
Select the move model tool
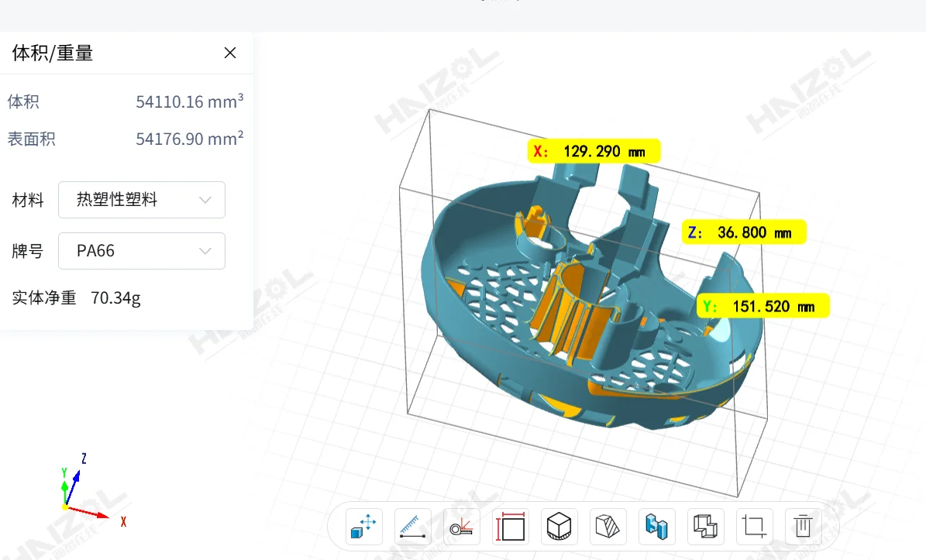pyautogui.click(x=363, y=526)
